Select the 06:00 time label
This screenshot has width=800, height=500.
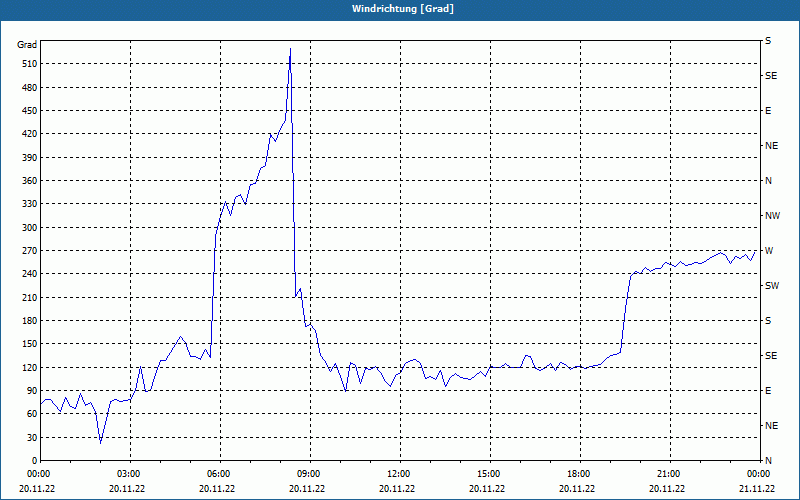click(220, 473)
